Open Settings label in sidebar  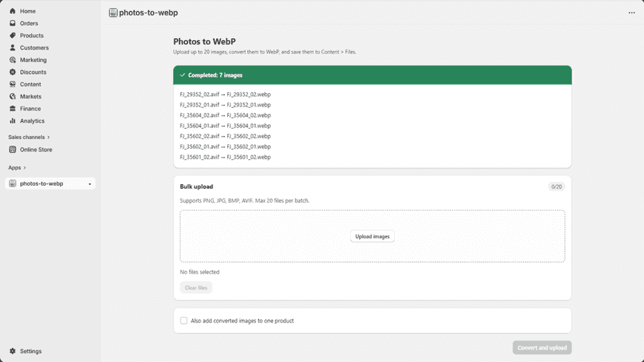(31, 351)
